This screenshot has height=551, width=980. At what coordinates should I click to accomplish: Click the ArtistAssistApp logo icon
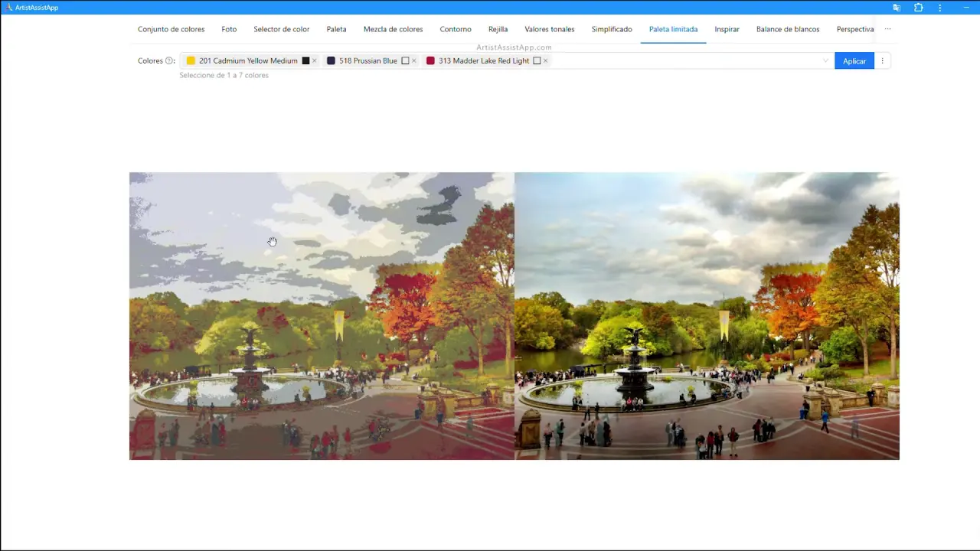point(8,8)
